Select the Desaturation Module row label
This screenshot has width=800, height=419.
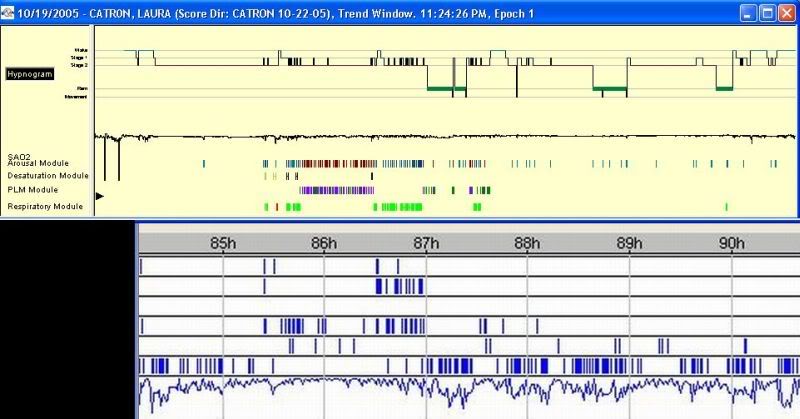pyautogui.click(x=45, y=176)
